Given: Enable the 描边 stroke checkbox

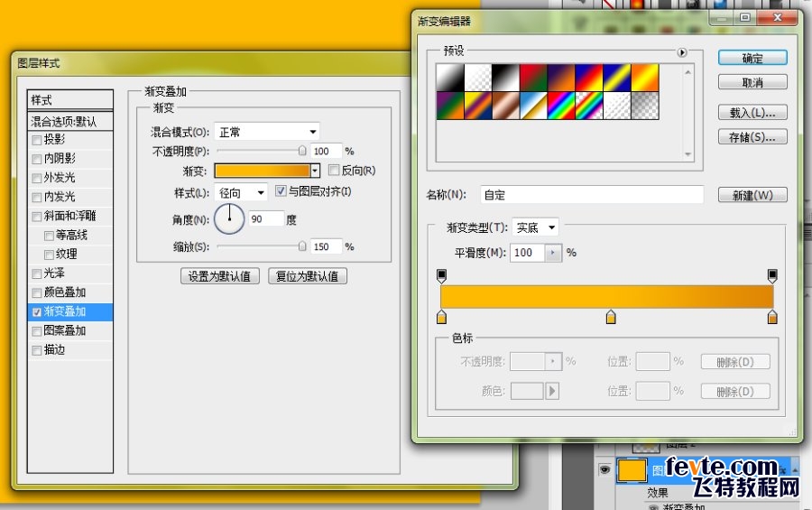Looking at the screenshot, I should click(37, 350).
